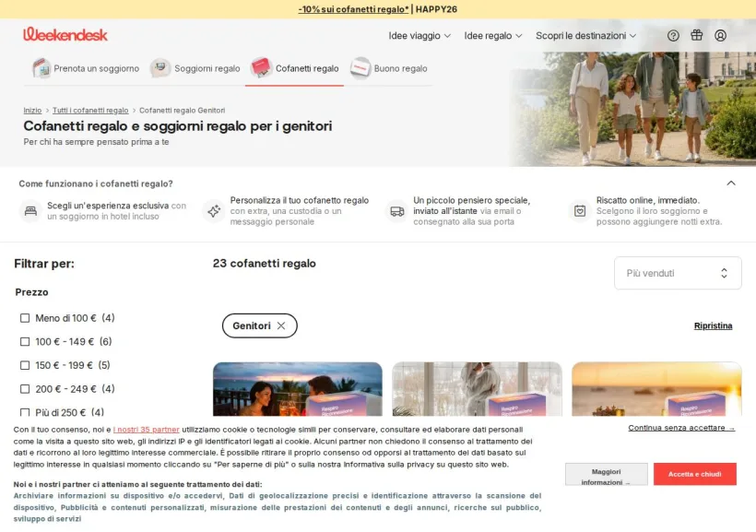
Task: Check the Meno di 100 € price filter
Action: pyautogui.click(x=25, y=318)
